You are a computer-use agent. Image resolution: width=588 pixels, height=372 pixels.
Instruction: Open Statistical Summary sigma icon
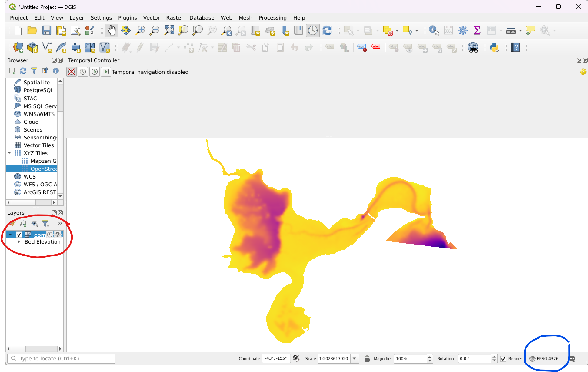coord(477,30)
